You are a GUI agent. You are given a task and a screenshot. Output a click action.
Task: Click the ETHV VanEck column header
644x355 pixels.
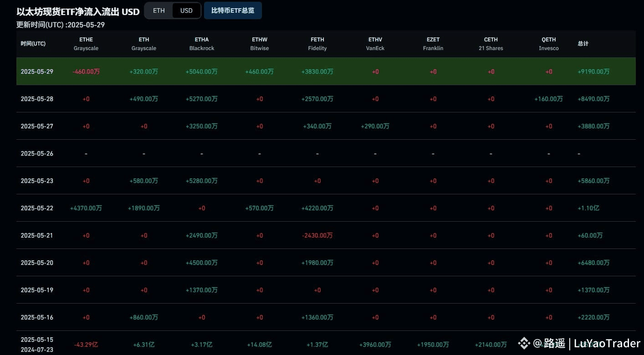(x=375, y=44)
